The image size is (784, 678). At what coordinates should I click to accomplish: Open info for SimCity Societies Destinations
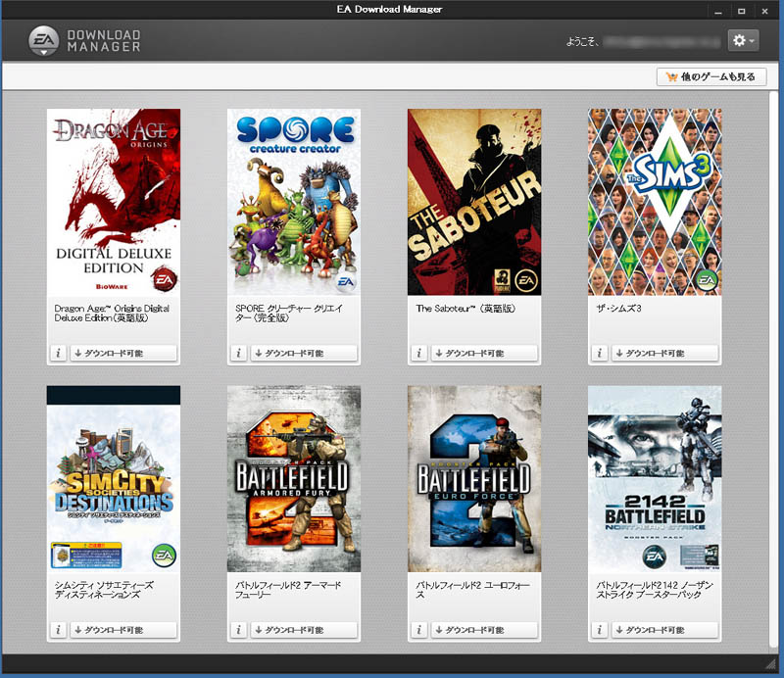click(58, 630)
